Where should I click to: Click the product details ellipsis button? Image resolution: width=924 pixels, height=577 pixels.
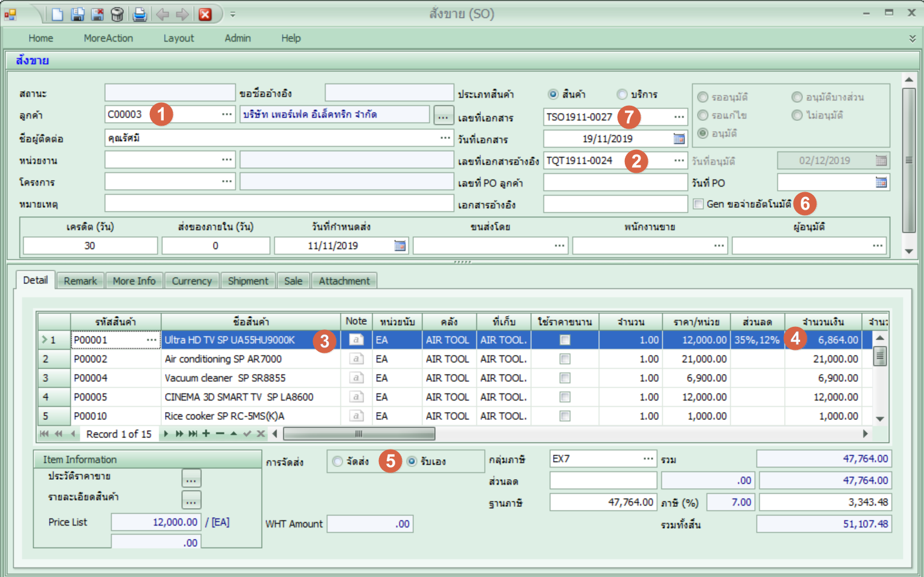pyautogui.click(x=191, y=500)
